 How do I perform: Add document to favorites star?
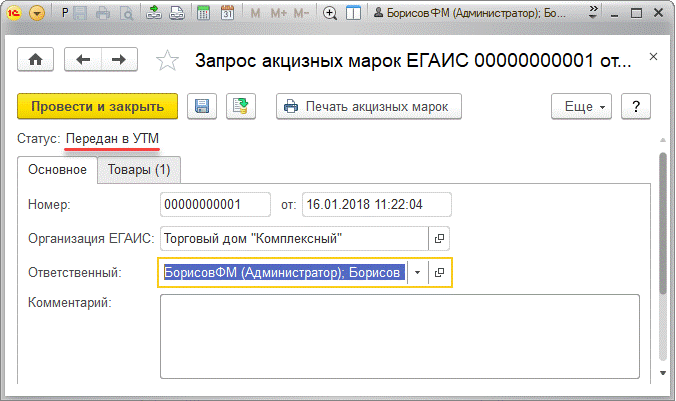point(167,60)
